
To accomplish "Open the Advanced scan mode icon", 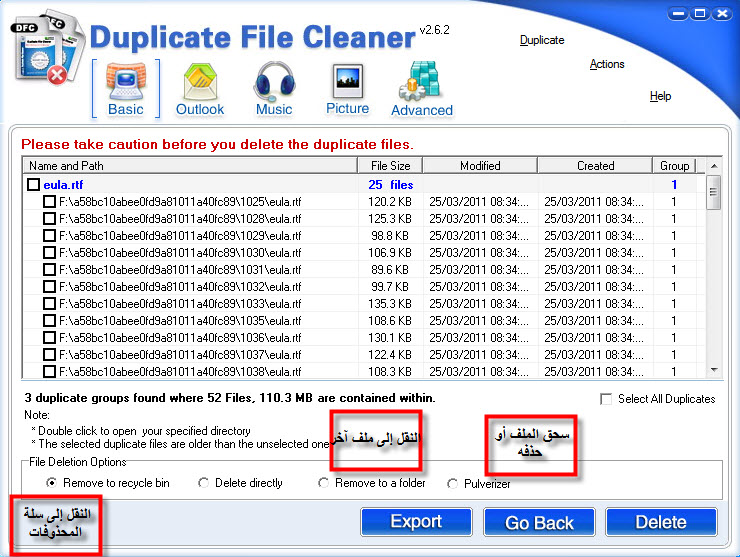I will (x=421, y=88).
